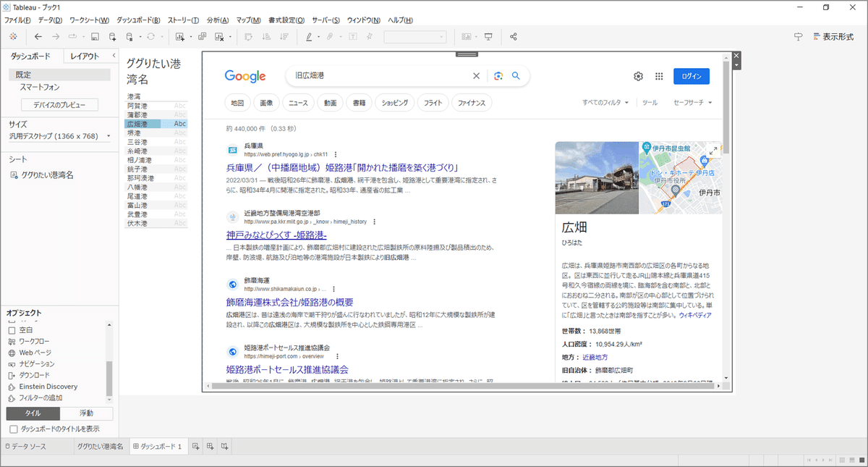868x467 pixels.
Task: Click the data guide icon near 表示形式
Action: (x=799, y=36)
